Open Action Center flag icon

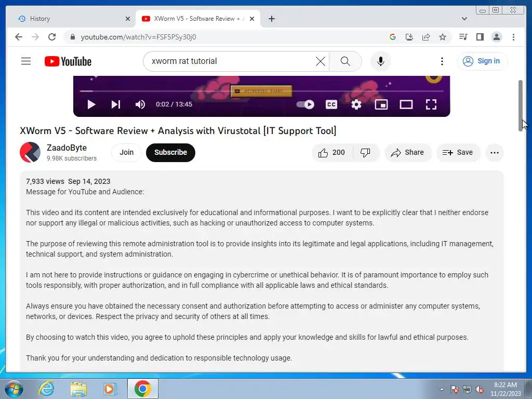[x=454, y=389]
